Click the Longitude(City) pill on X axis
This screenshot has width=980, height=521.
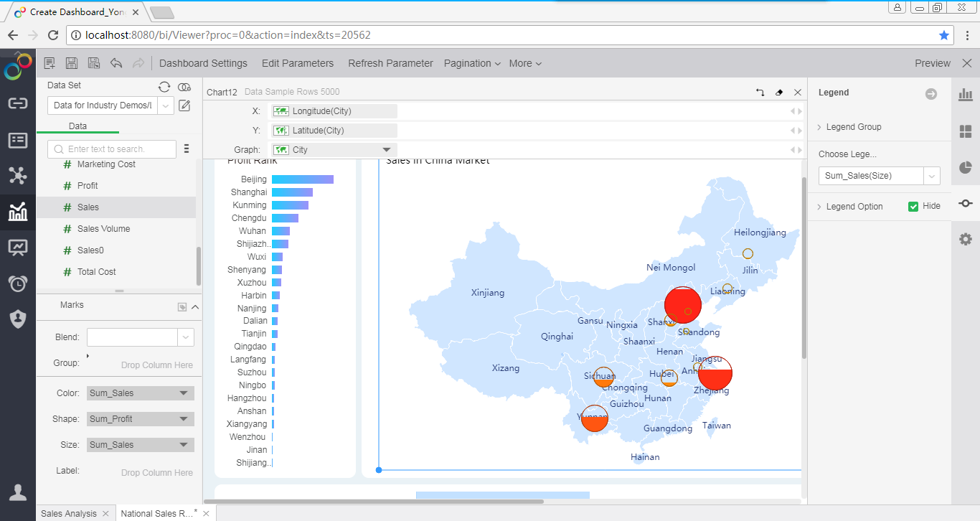tap(334, 111)
